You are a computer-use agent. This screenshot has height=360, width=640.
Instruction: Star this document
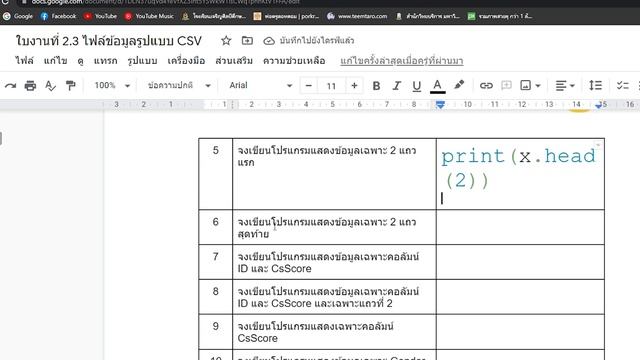tap(226, 40)
